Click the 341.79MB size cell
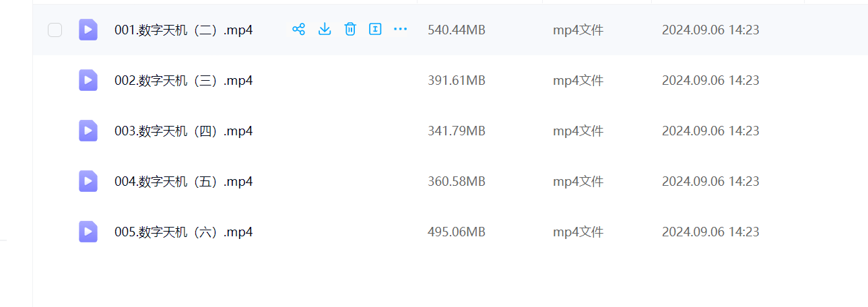Screen dimensions: 868x307 457,131
